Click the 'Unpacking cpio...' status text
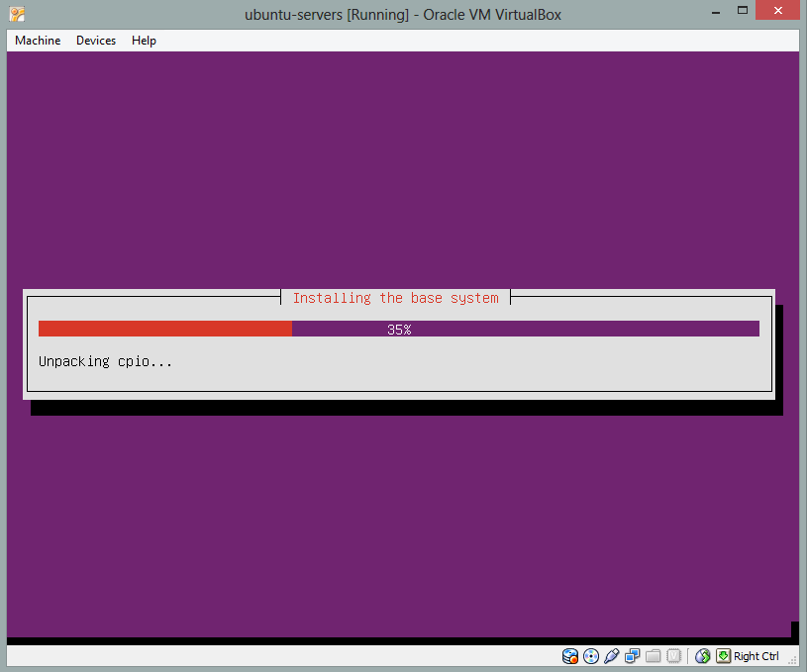The width and height of the screenshot is (807, 672). pos(105,361)
